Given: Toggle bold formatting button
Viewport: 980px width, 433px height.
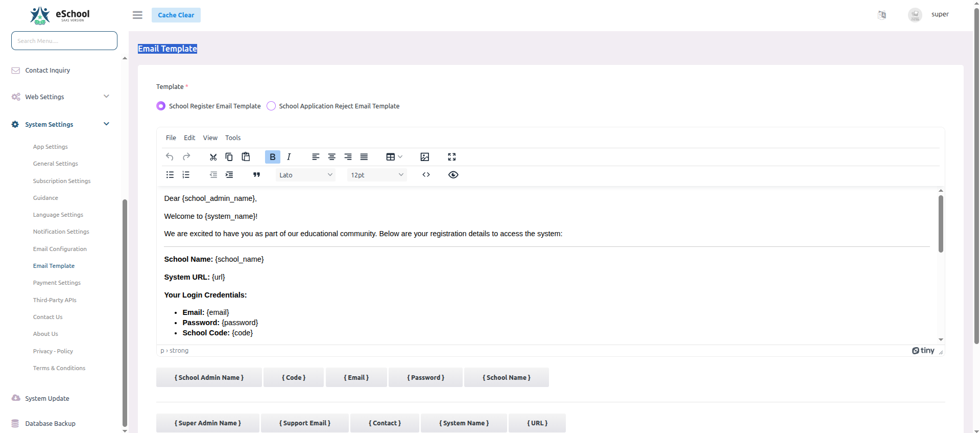Looking at the screenshot, I should click(272, 157).
